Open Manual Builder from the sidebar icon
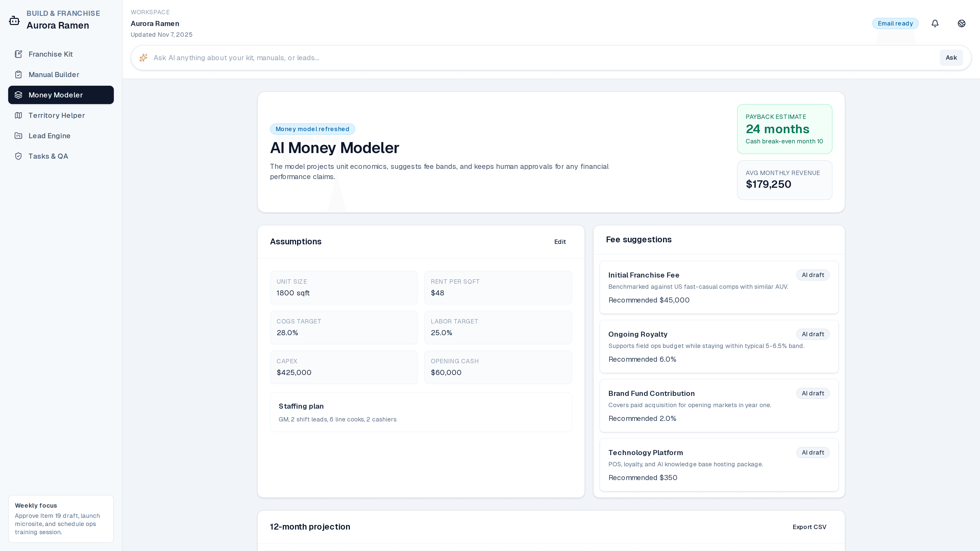 (x=19, y=74)
